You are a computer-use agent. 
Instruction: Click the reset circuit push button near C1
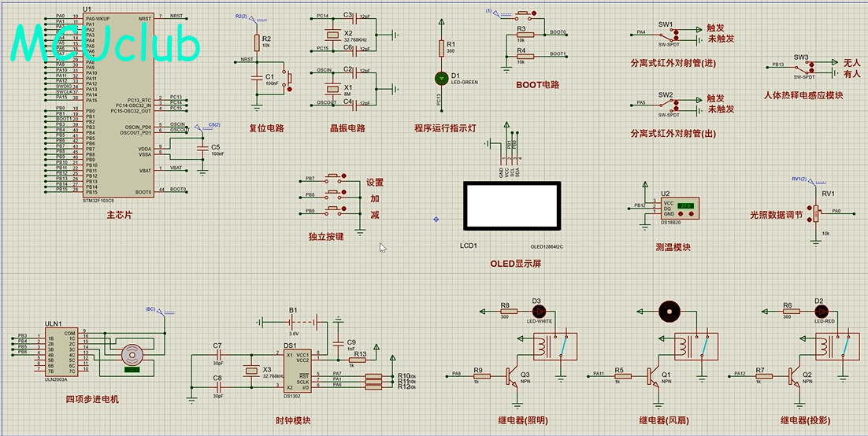[x=287, y=79]
